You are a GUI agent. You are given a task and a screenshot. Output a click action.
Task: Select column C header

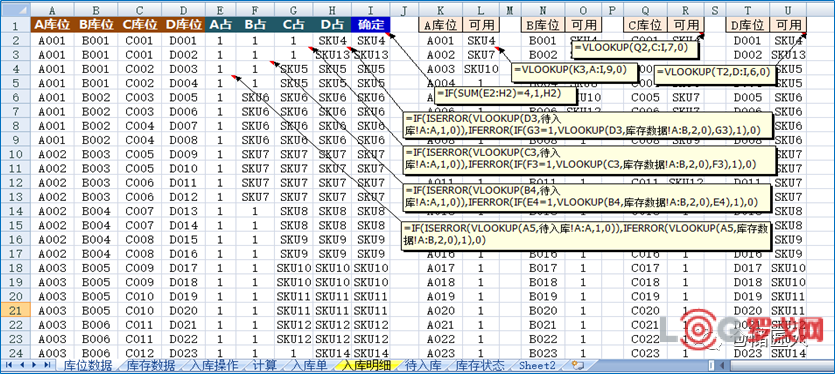click(140, 10)
